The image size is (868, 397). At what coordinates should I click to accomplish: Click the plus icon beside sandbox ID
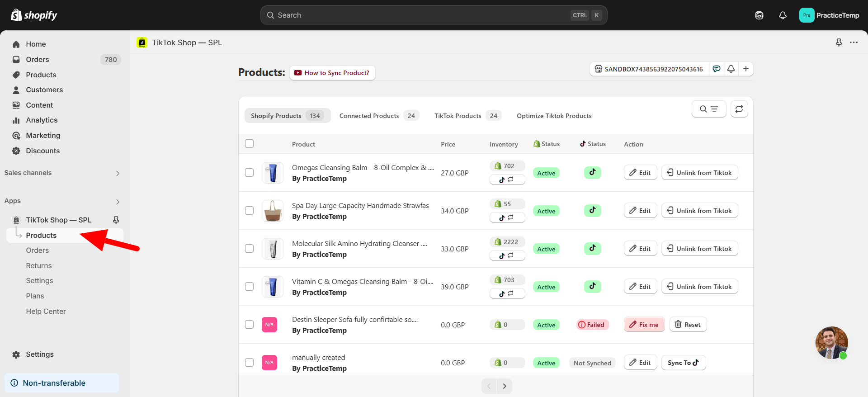pyautogui.click(x=746, y=69)
